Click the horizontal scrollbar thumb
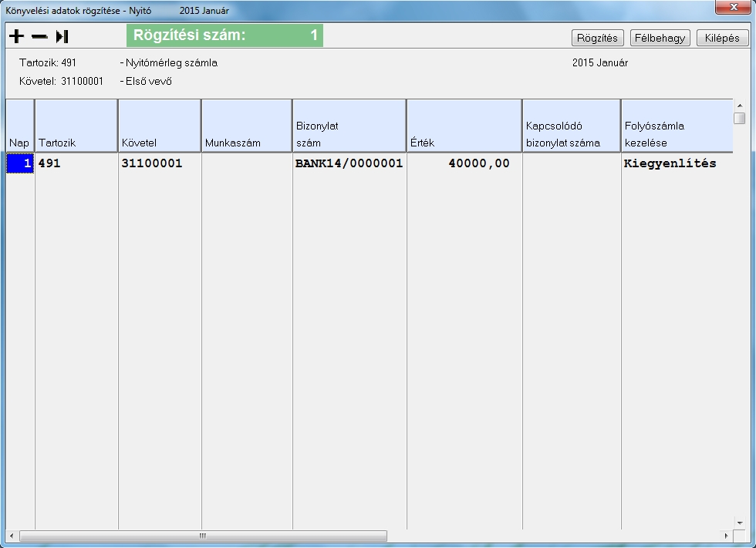Screen dimensions: 756x548 [x=203, y=536]
